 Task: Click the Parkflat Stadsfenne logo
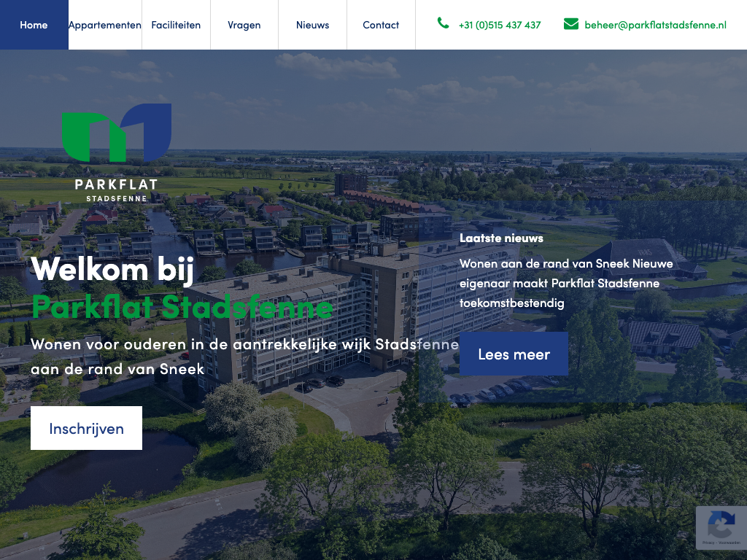(x=117, y=152)
